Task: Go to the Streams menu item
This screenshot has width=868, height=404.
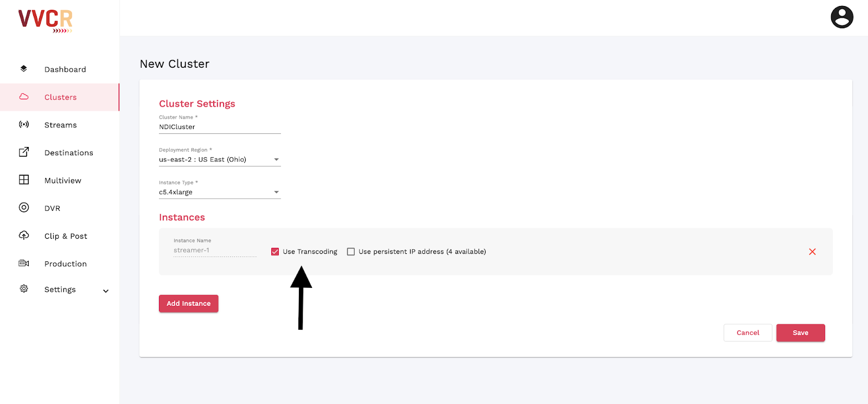Action: coord(60,125)
